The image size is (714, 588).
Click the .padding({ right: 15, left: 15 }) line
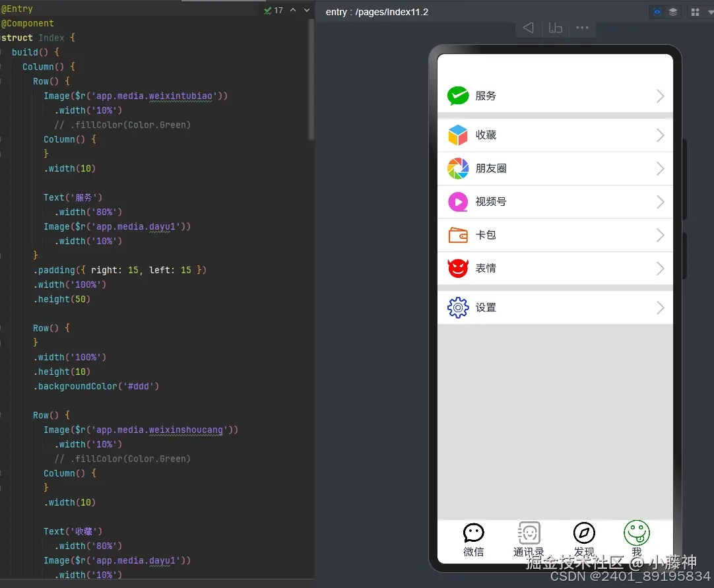[x=119, y=270]
